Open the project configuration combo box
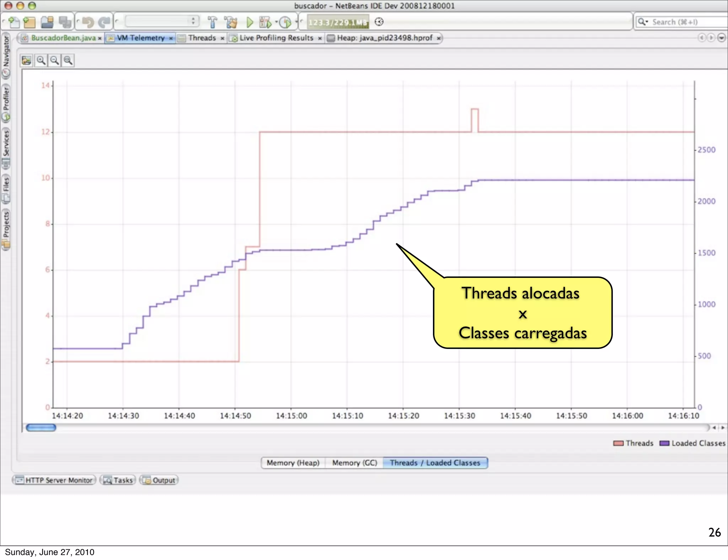The height and width of the screenshot is (560, 728). point(162,21)
